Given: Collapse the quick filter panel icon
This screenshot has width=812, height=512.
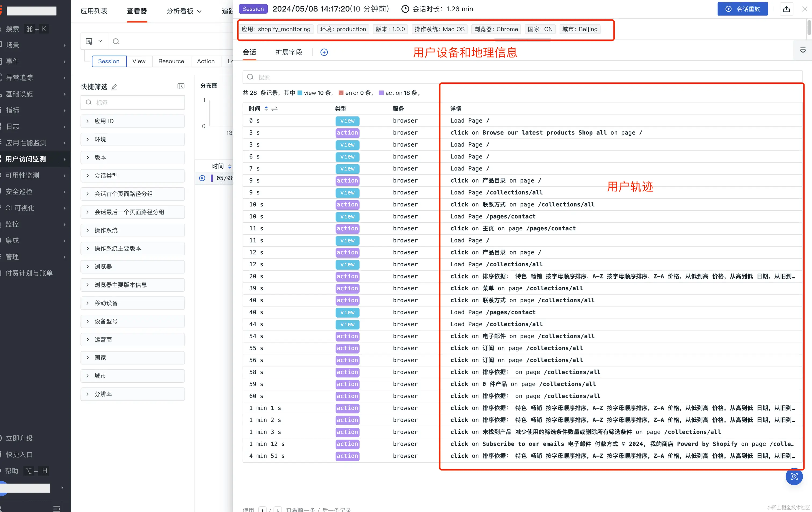Looking at the screenshot, I should (181, 87).
